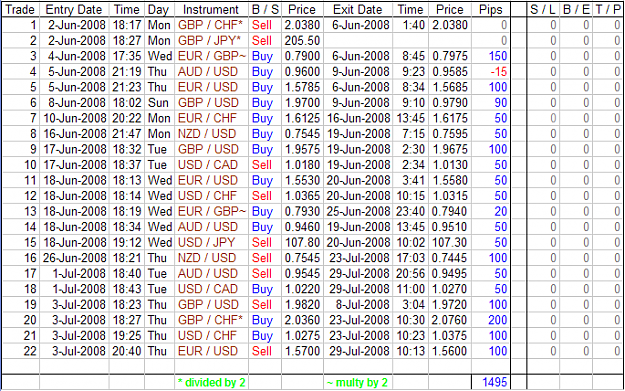Viewport: 625px width, 391px height.
Task: Select exit date 8-Jul-2008
Action: click(x=362, y=305)
